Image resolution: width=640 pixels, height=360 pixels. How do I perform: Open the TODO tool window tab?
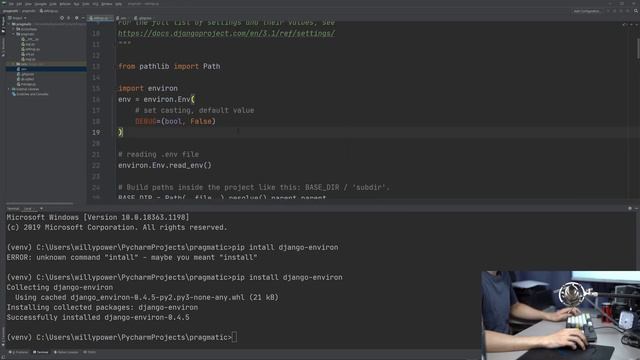[89, 352]
